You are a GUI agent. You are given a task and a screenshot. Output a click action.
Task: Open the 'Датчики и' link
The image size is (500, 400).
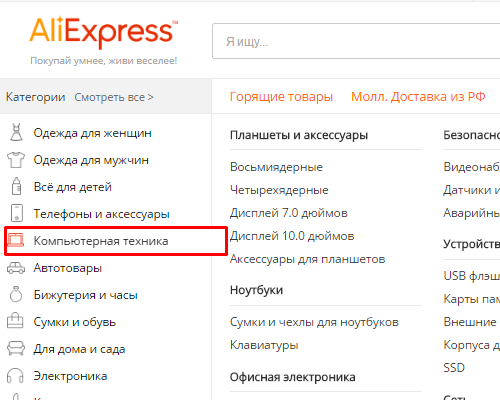click(x=471, y=190)
